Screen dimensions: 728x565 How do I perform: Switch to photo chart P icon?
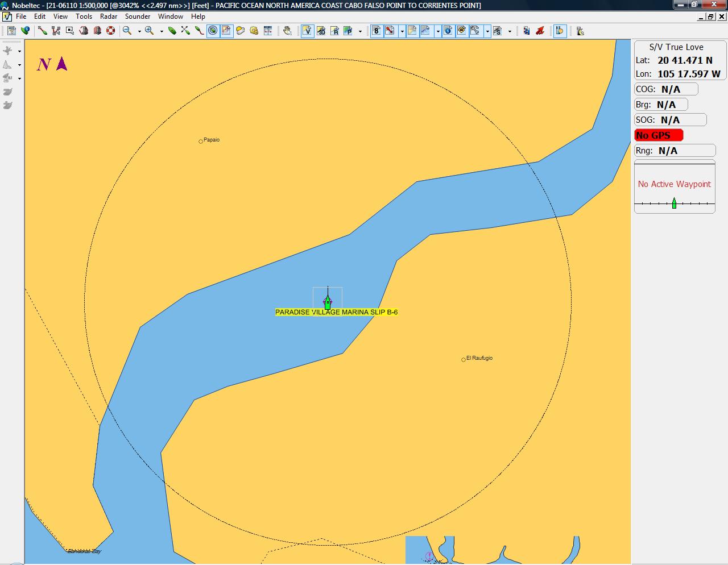(x=348, y=31)
